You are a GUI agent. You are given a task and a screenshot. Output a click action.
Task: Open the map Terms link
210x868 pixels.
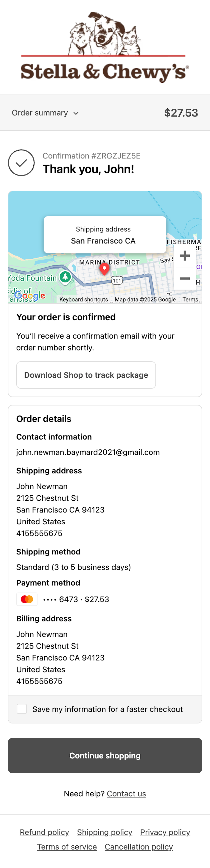tap(190, 300)
